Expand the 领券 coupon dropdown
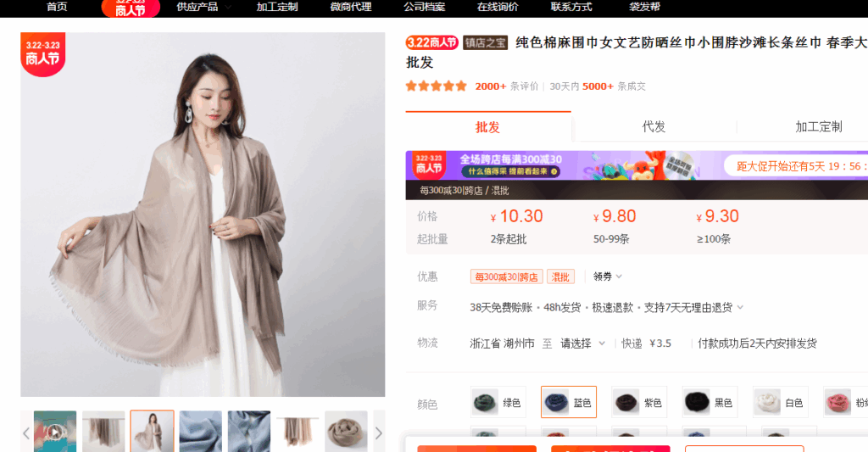This screenshot has width=868, height=452. coord(607,276)
